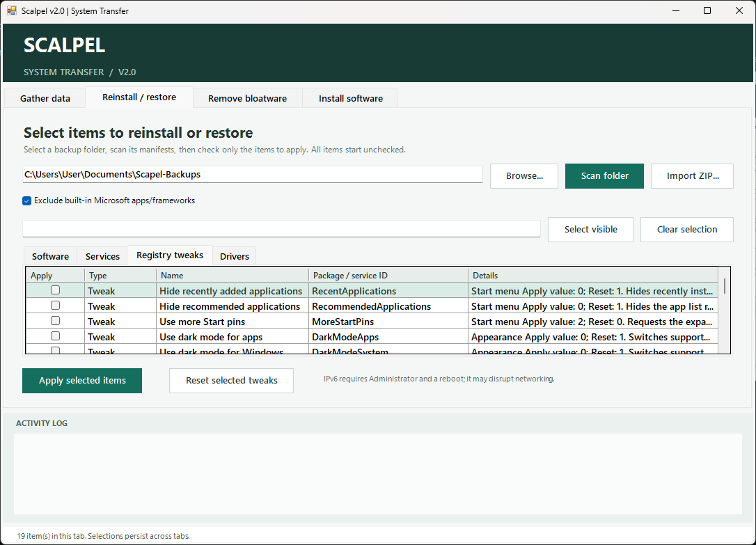Select the RecommendedApplications ID cell
This screenshot has width=756, height=545.
click(388, 306)
